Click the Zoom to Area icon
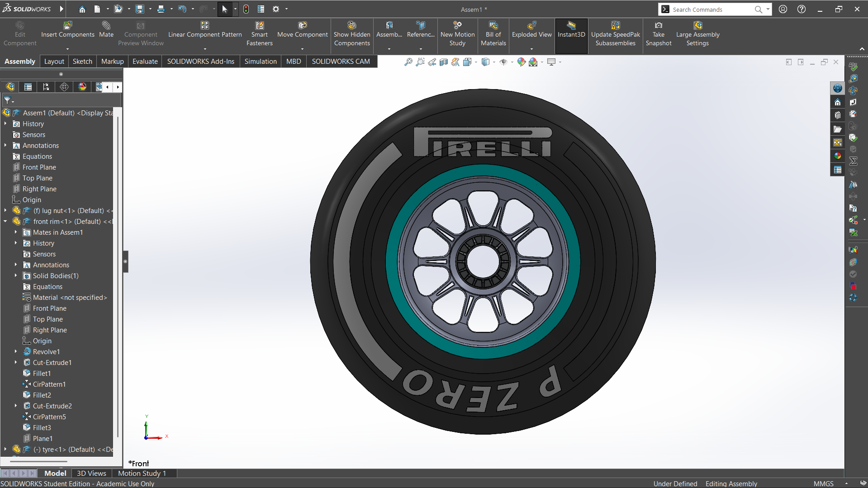The width and height of the screenshot is (868, 488). click(x=420, y=62)
